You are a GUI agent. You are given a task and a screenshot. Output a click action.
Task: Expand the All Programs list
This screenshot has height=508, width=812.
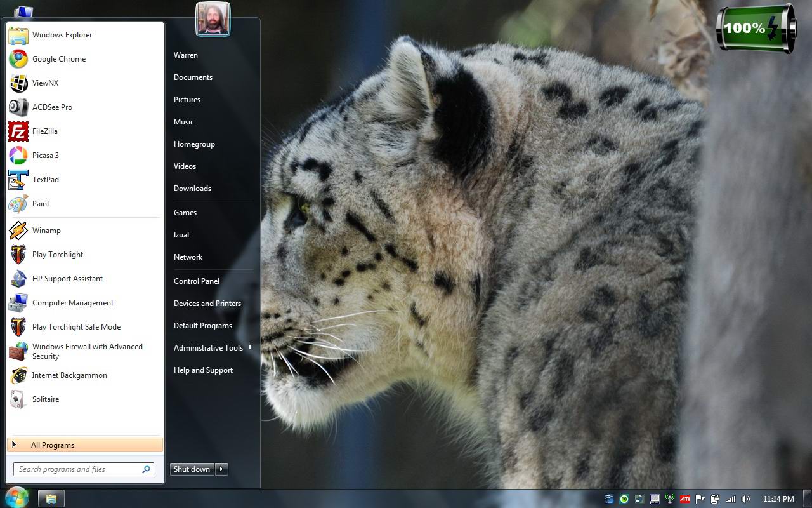pyautogui.click(x=53, y=445)
